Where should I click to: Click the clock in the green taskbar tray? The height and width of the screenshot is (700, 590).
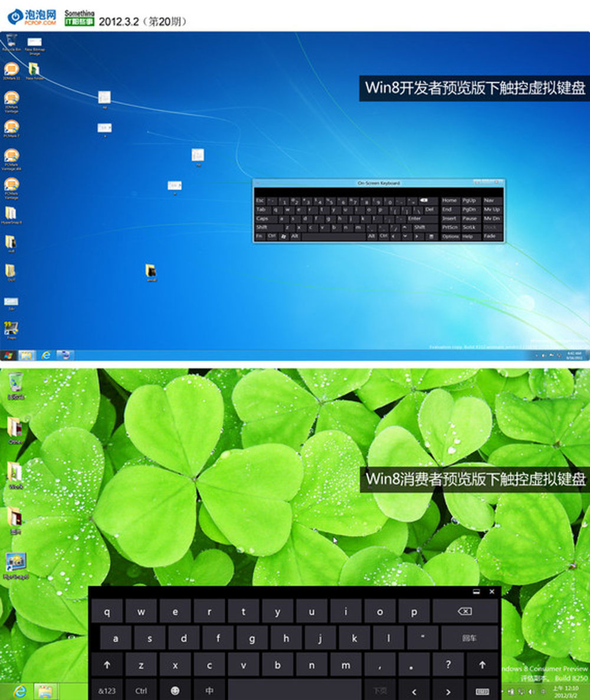[566, 692]
